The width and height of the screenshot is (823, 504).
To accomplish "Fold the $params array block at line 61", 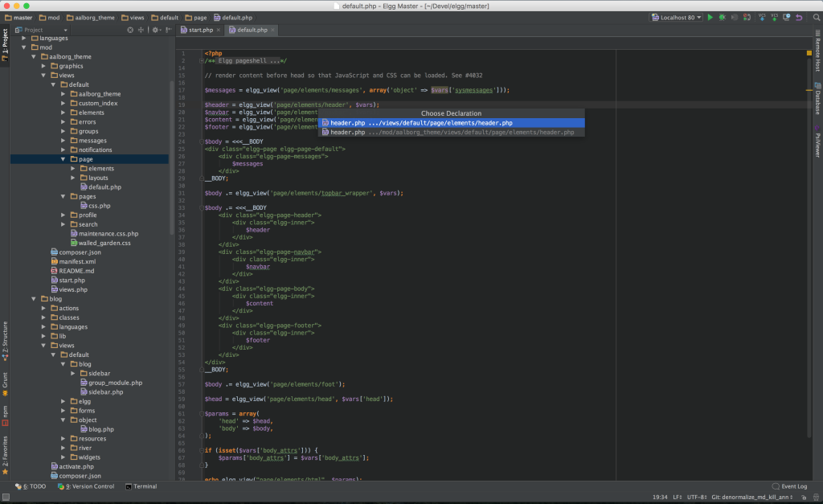I will click(202, 414).
